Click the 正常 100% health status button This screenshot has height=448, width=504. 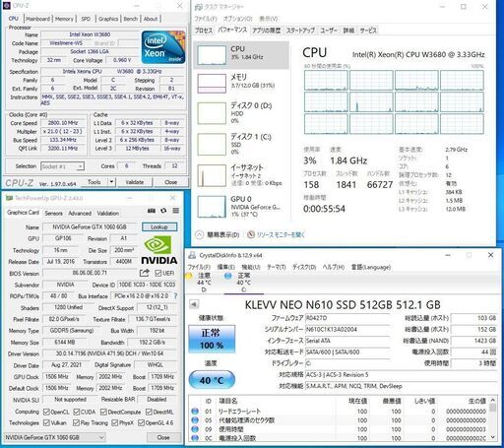tap(212, 339)
